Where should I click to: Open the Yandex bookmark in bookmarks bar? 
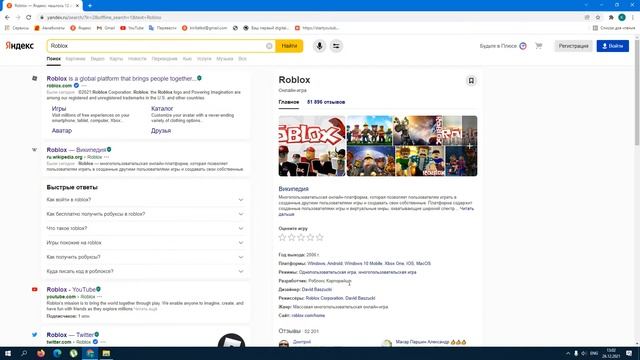pos(81,28)
